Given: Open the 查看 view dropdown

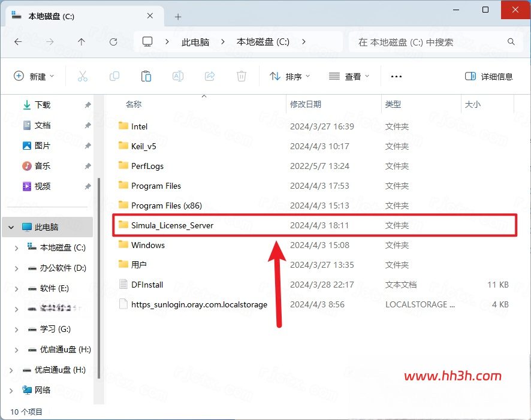Looking at the screenshot, I should pyautogui.click(x=349, y=77).
